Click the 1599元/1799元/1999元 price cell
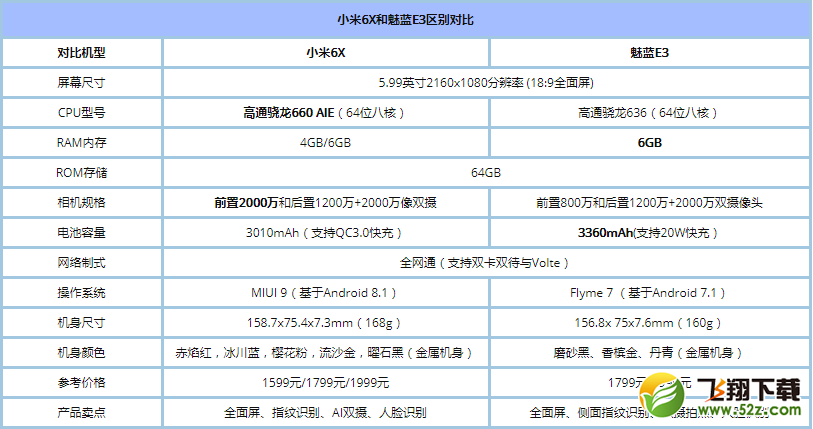Screen dimensions: 813x429 pos(326,383)
